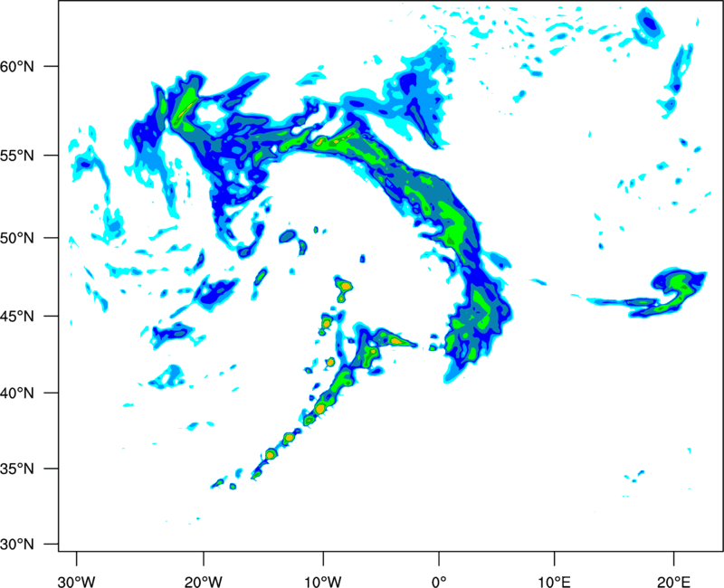The image size is (724, 588).
Task: Click the orange cell near 36°N 14°W
Action: (270, 455)
